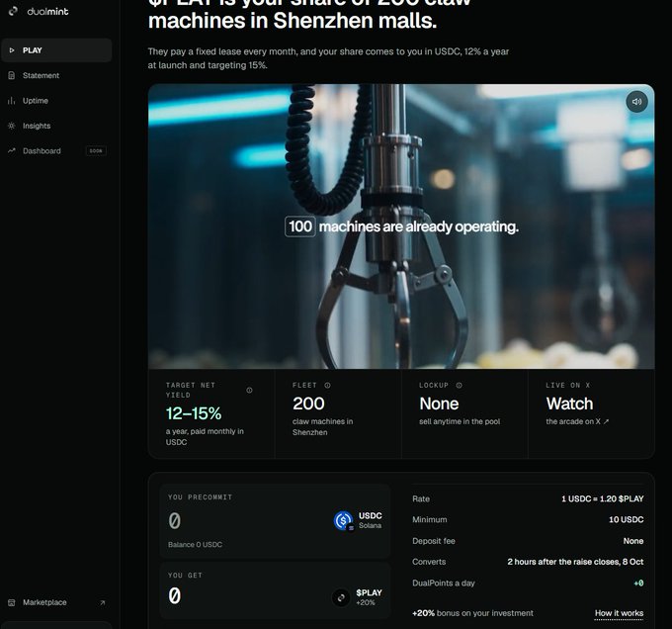672x629 pixels.
Task: Click the Insights sun-shaped icon
Action: 12,126
